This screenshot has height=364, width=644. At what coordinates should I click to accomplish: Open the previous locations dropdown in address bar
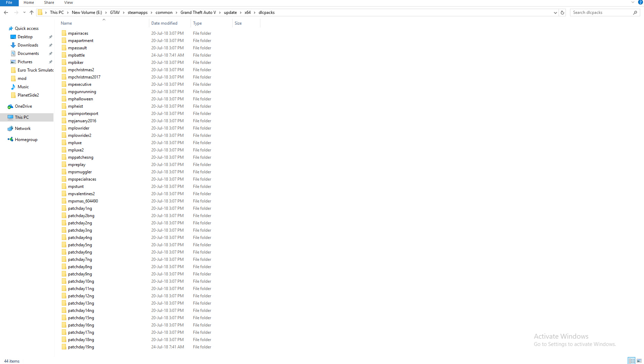point(555,12)
